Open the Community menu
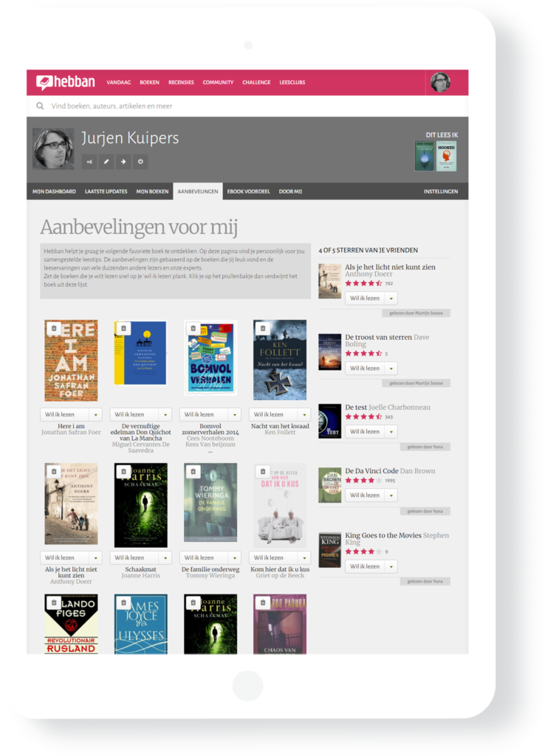Image resolution: width=545 pixels, height=756 pixels. (218, 83)
